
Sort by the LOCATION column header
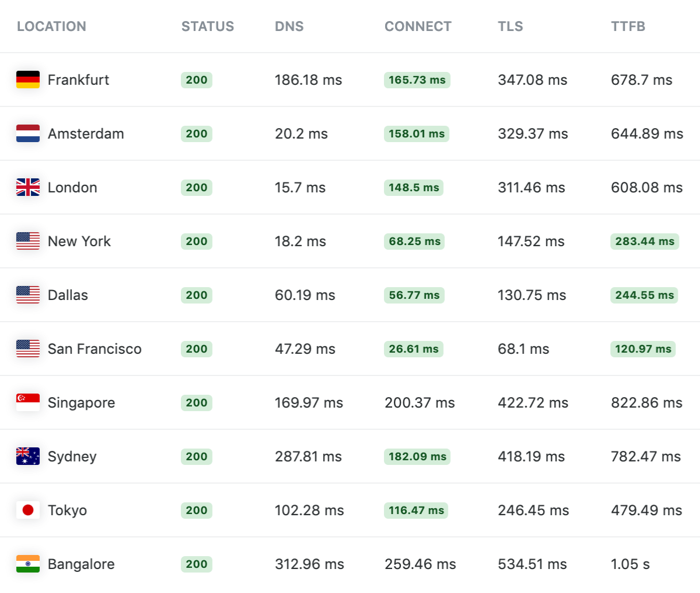pyautogui.click(x=52, y=26)
